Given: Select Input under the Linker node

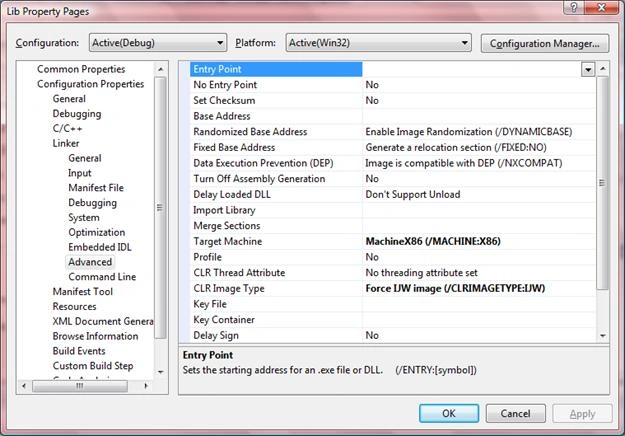Looking at the screenshot, I should pos(79,173).
